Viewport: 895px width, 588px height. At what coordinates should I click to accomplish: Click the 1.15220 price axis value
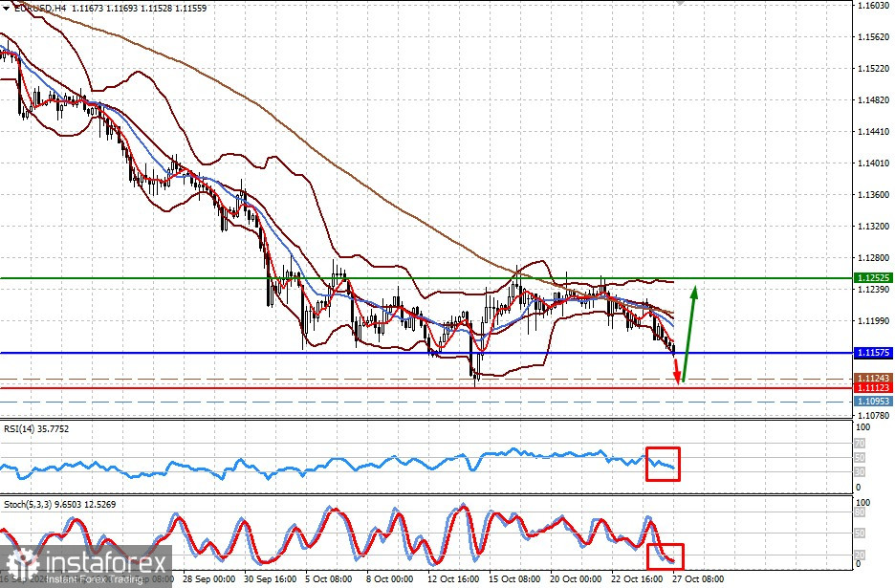[874, 69]
